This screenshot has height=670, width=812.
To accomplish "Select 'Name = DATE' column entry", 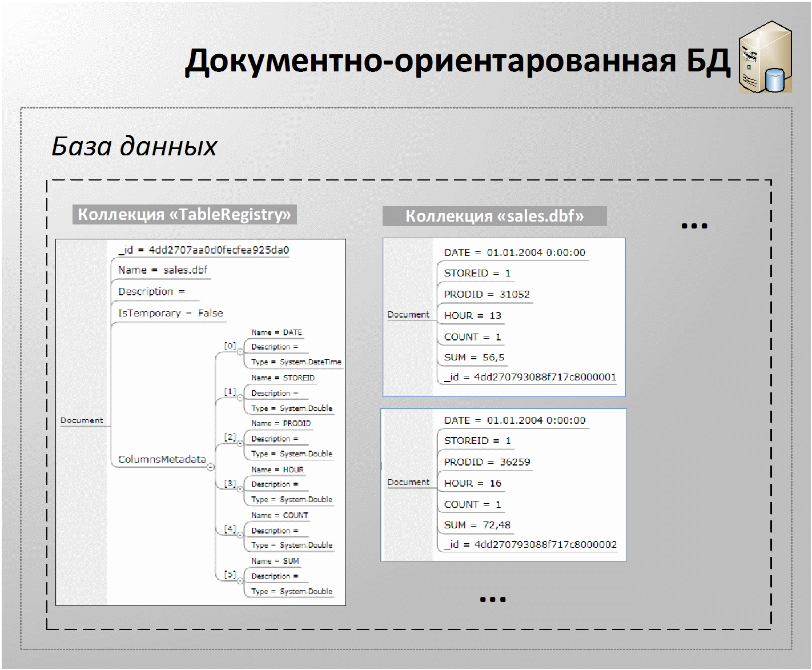I will (276, 332).
